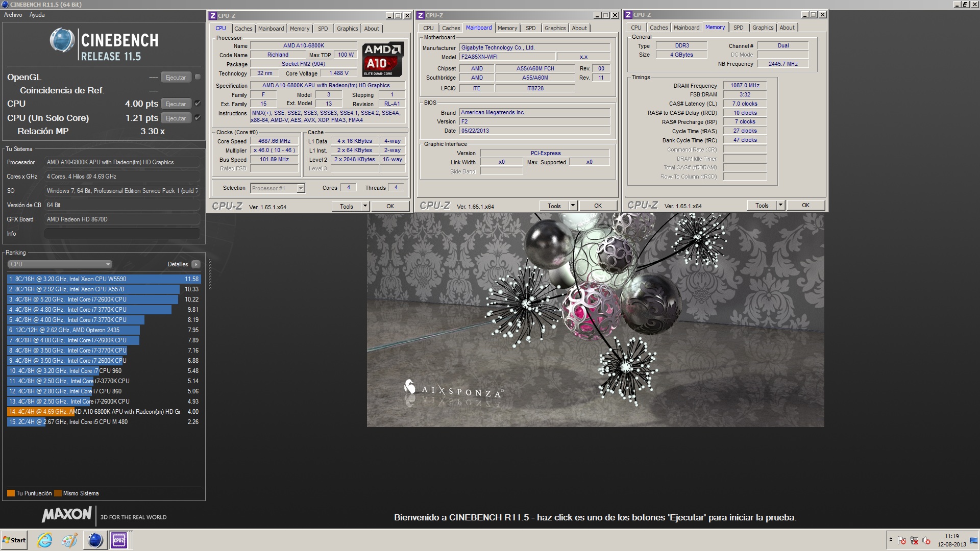Viewport: 980px width, 551px height.
Task: Click the purple CPU-Z taskbar icon
Action: (119, 540)
